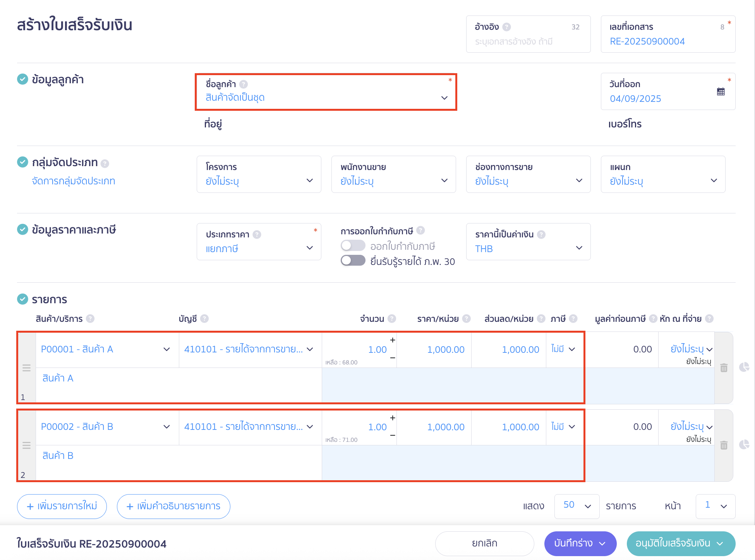Click help icon next to ส่วนลด/หน่วย header
The height and width of the screenshot is (560, 755).
541,318
